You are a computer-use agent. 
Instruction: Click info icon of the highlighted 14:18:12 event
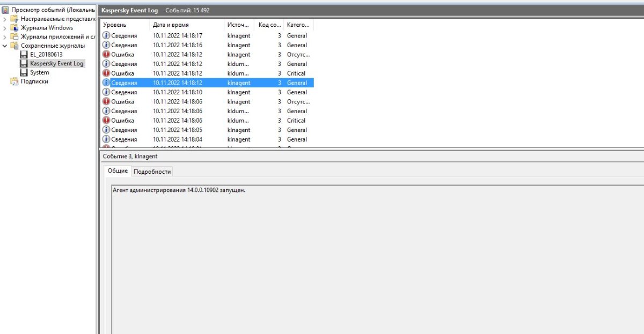click(106, 83)
